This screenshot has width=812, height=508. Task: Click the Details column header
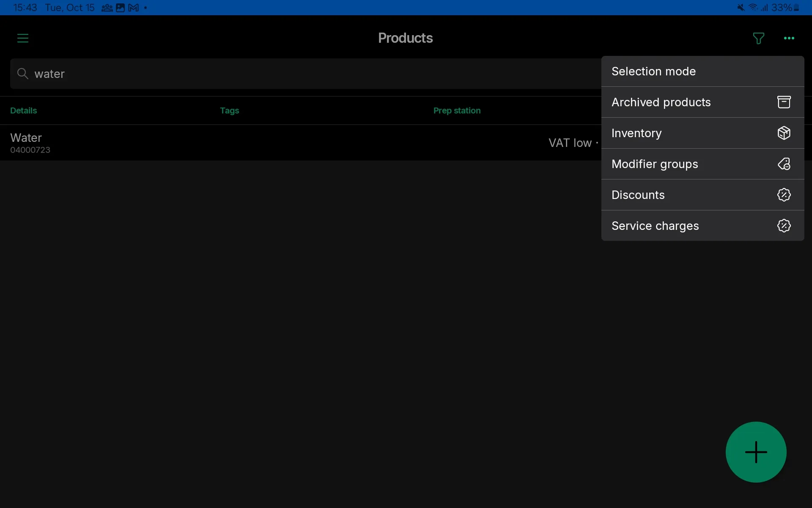23,110
